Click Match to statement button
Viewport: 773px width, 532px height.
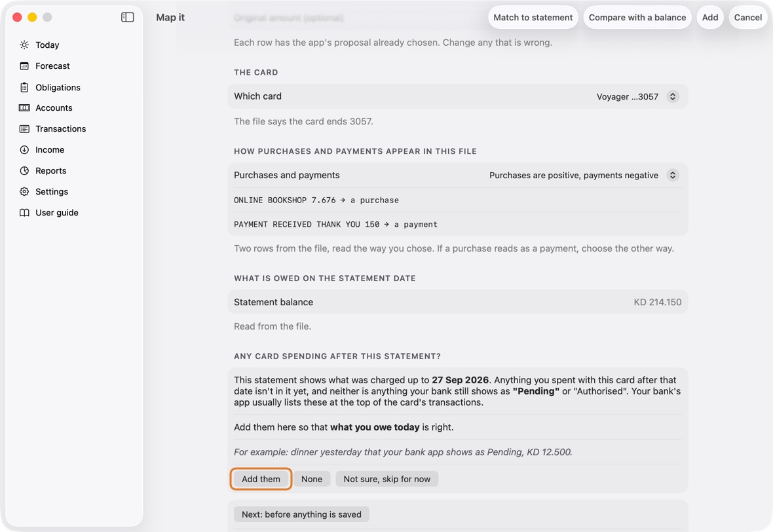[533, 17]
